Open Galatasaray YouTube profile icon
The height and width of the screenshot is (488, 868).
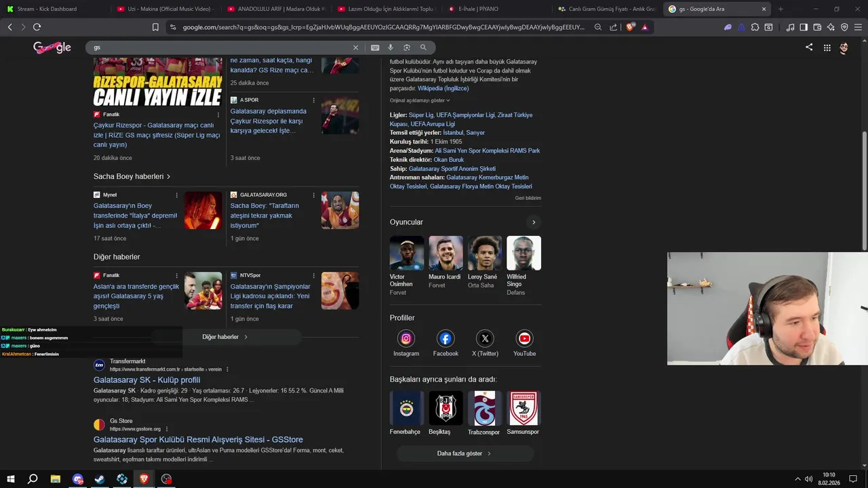click(x=524, y=338)
